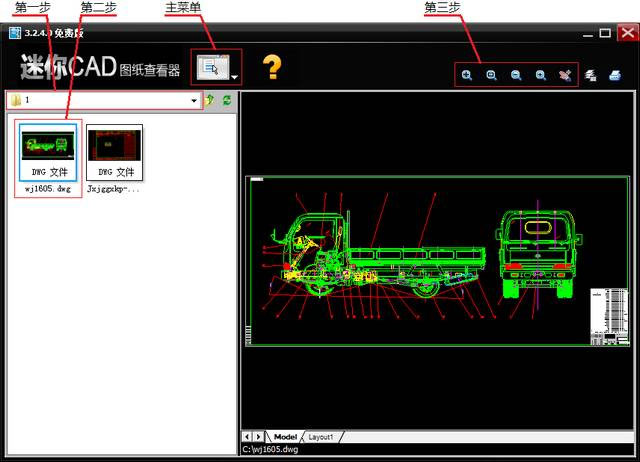The image size is (640, 462).
Task: Click the wj1605.dwg file name
Action: [48, 189]
